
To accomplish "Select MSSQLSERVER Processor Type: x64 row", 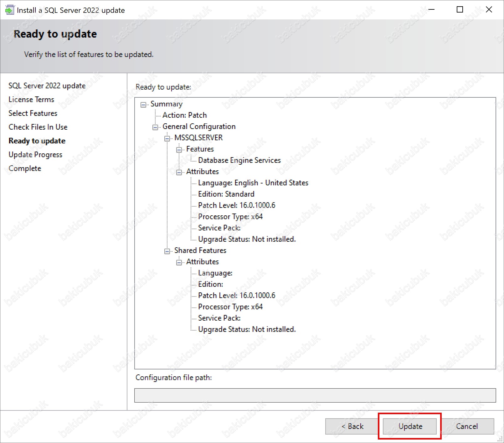I will coord(230,217).
